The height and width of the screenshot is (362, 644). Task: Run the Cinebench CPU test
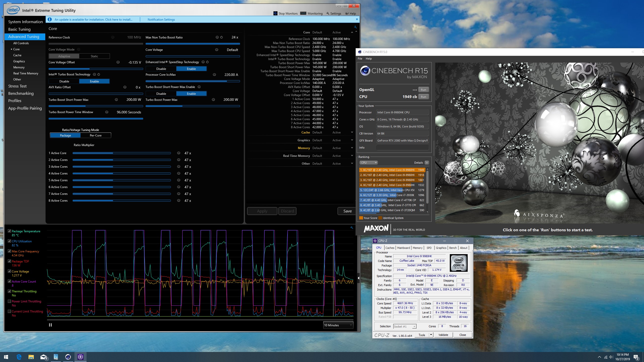click(423, 97)
